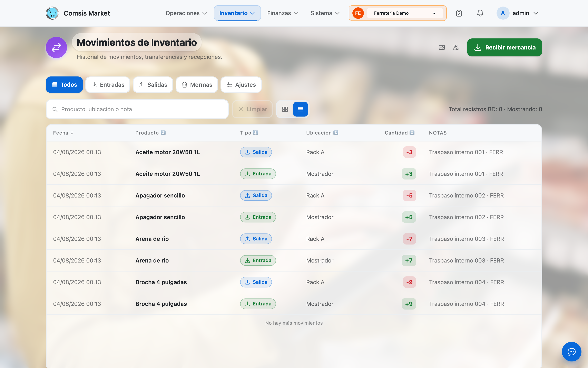Select the Todos filter tab
Viewport: 588px width, 368px height.
pos(64,85)
